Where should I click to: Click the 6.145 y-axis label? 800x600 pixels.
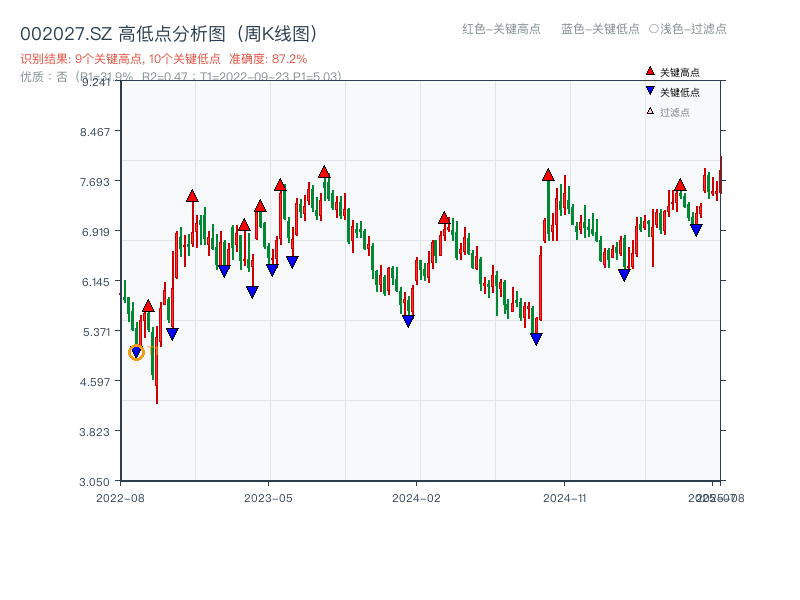pyautogui.click(x=95, y=282)
